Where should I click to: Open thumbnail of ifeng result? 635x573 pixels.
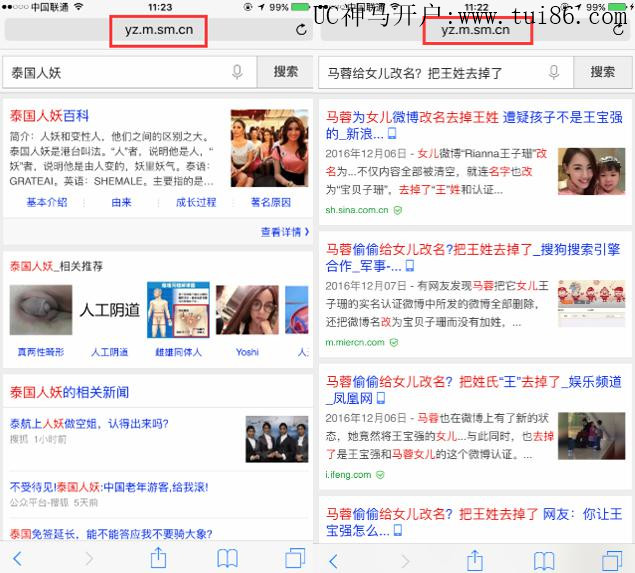(x=592, y=436)
